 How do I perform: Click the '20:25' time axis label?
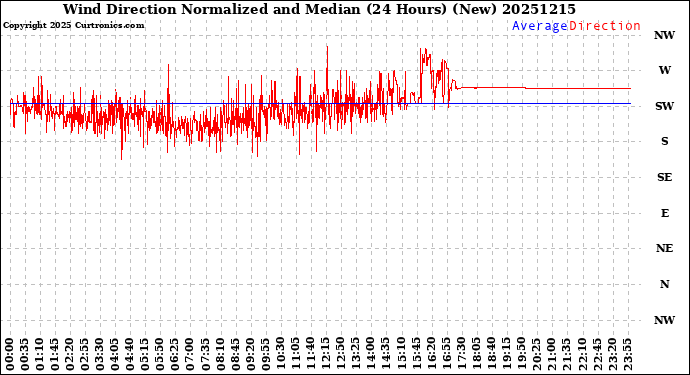click(x=536, y=355)
